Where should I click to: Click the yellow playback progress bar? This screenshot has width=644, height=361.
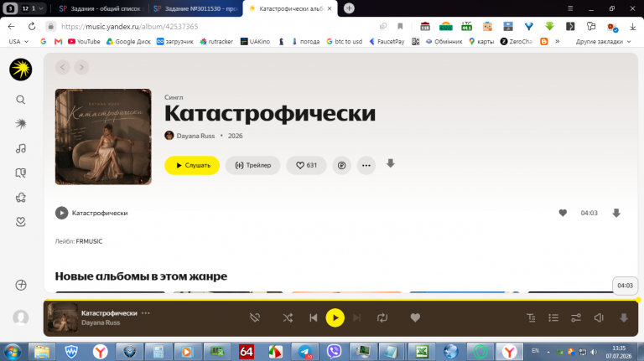(341, 301)
